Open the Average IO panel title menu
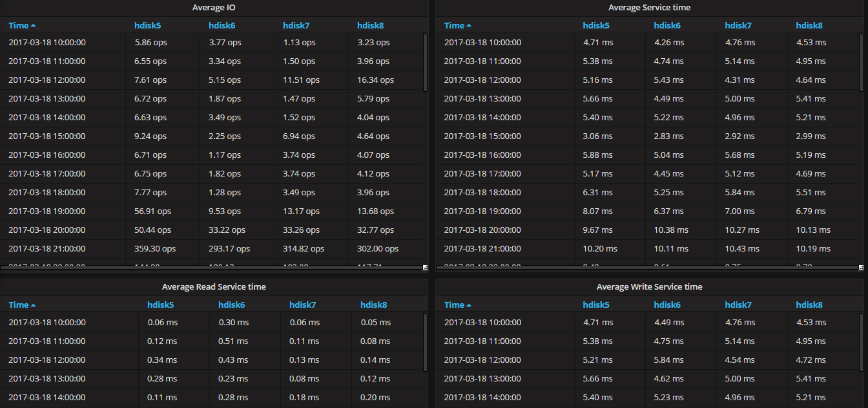The image size is (868, 408). [x=214, y=8]
